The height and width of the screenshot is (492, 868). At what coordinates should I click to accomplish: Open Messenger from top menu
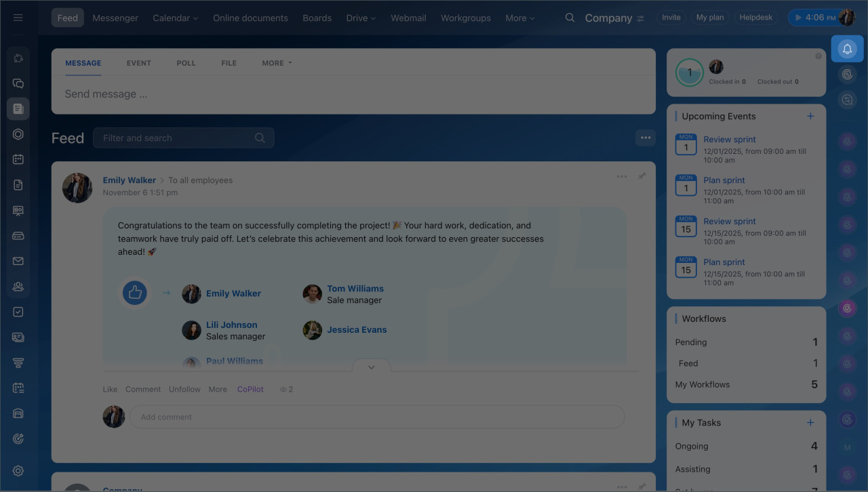115,18
